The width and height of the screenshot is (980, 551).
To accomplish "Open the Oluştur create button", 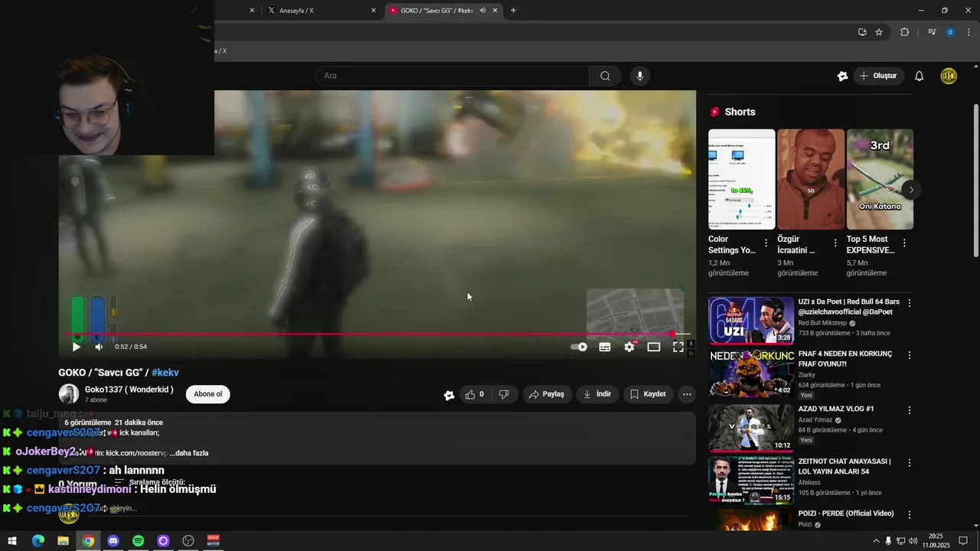I will click(x=878, y=76).
